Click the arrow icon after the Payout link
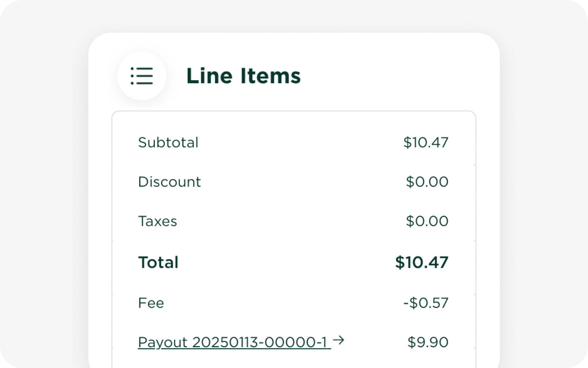588x368 pixels. point(339,341)
